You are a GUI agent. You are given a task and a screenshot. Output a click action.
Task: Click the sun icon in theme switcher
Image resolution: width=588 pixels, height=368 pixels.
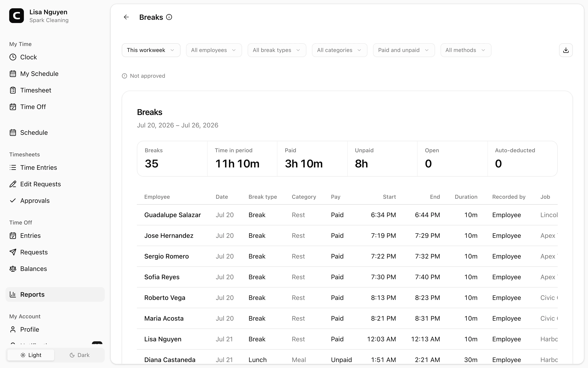point(23,355)
